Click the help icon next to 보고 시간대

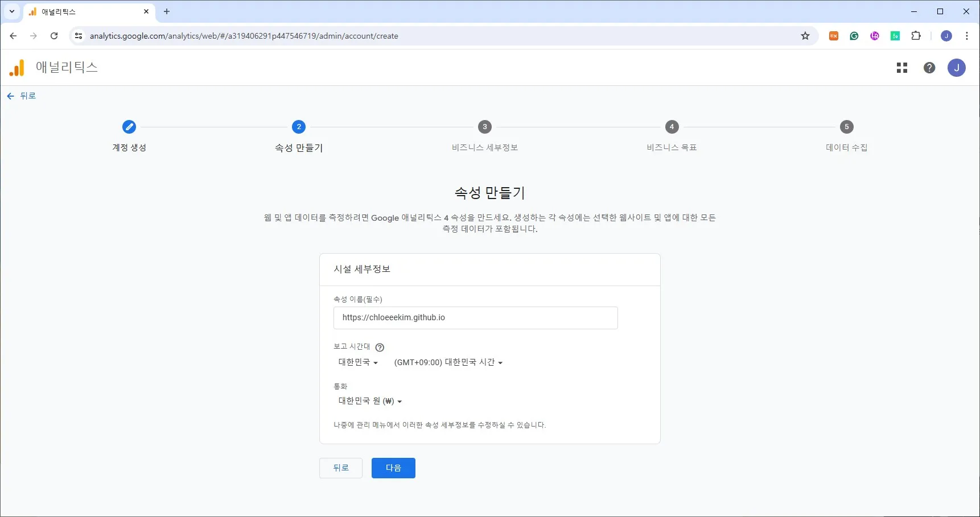[380, 347]
